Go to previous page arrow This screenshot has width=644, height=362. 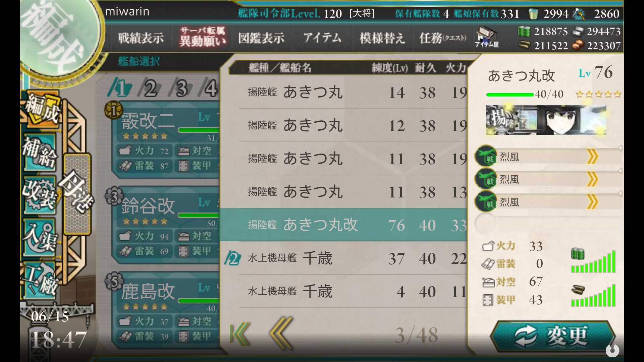tap(281, 334)
